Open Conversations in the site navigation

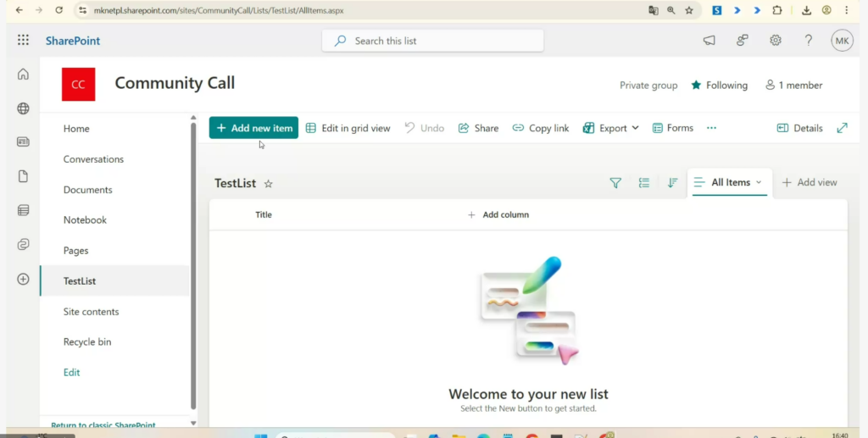[93, 159]
